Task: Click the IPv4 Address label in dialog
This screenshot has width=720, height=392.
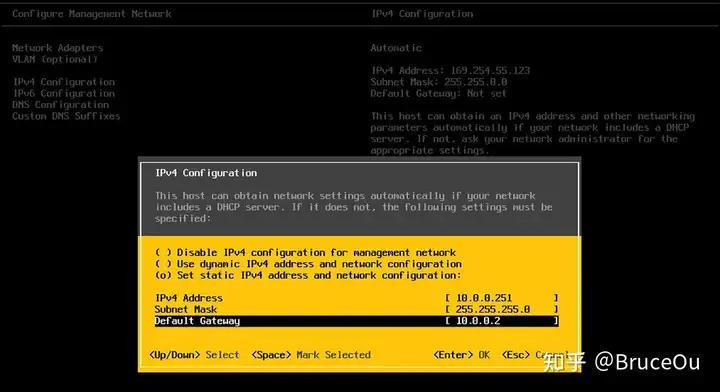Action: [189, 298]
